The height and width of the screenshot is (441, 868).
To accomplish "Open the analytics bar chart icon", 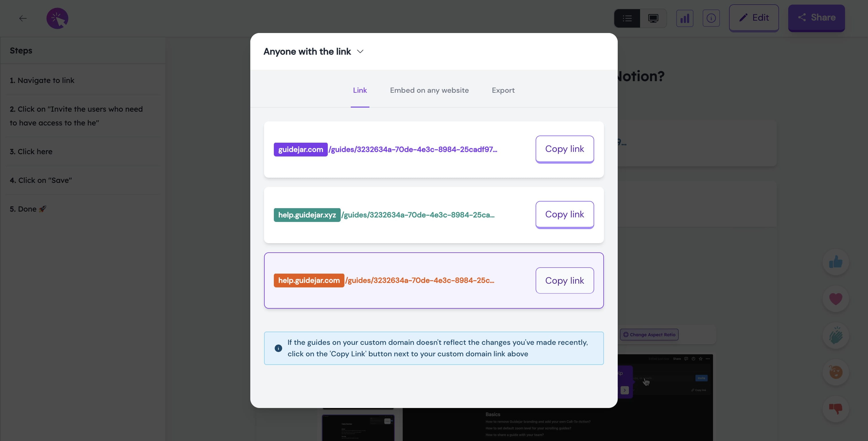I will tap(685, 18).
